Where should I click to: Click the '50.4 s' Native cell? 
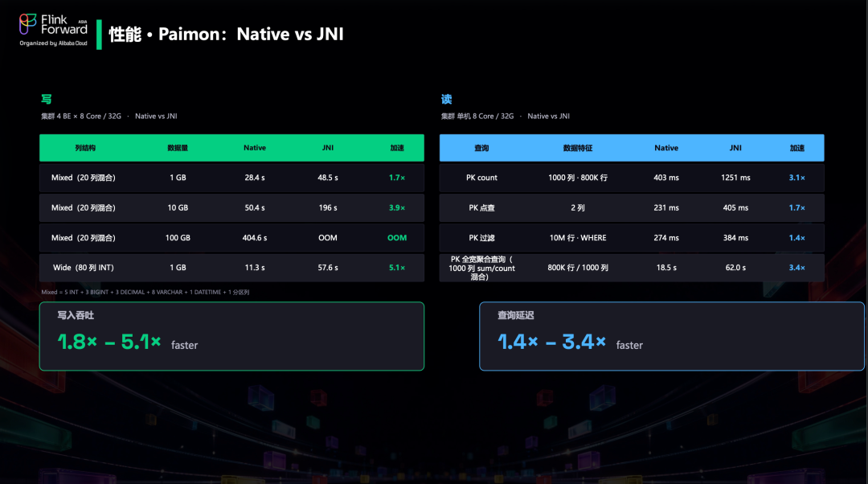tap(255, 207)
